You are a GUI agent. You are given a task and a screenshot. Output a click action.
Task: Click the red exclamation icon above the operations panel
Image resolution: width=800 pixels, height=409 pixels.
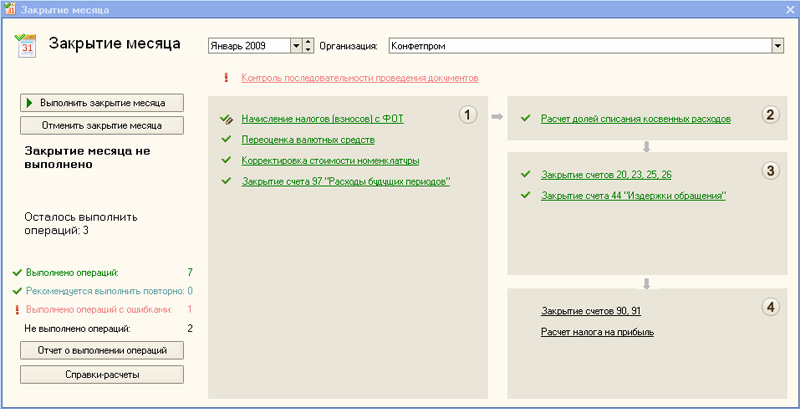click(x=226, y=77)
